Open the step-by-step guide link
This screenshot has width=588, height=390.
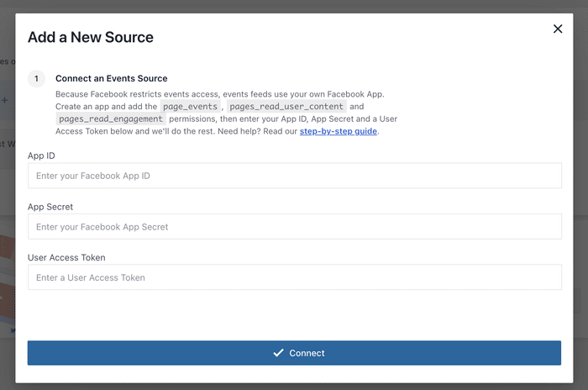click(x=339, y=131)
